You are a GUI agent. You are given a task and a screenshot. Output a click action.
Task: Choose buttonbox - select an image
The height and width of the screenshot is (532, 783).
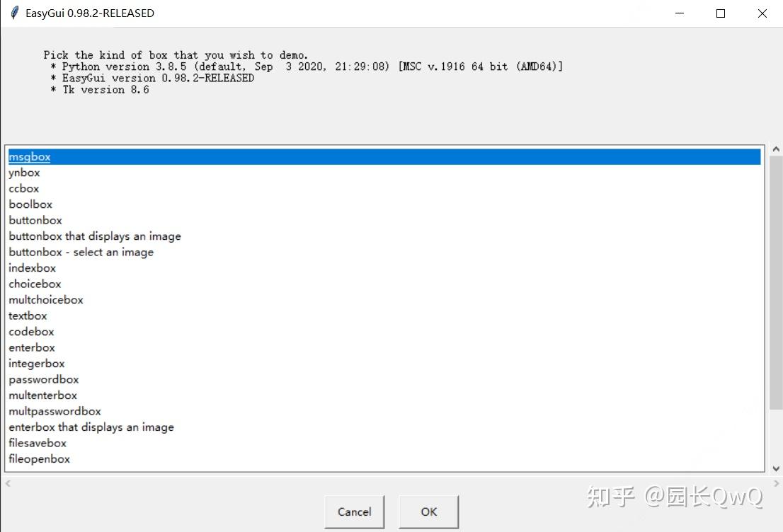point(81,252)
